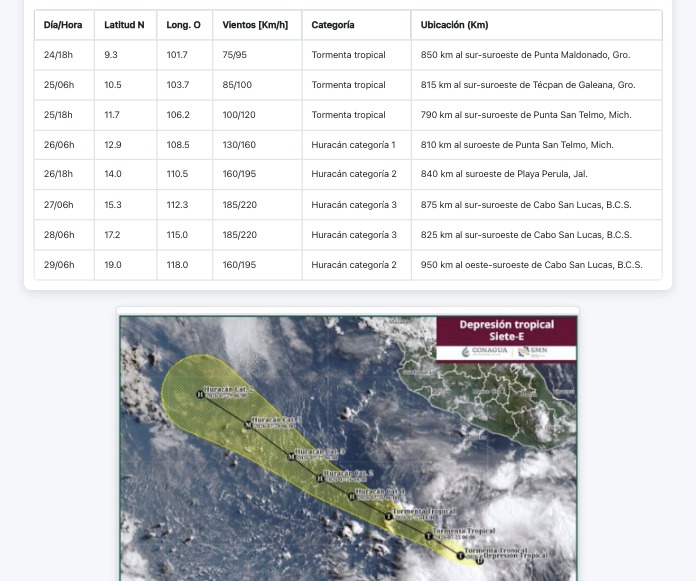Select longitude value 110.5
The width and height of the screenshot is (696, 581).
[x=177, y=174]
